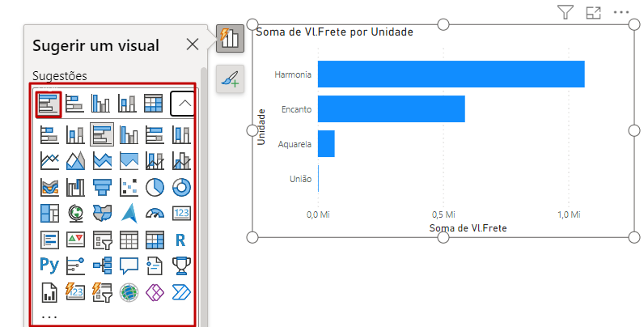
Task: Open more options ellipsis above the chart
Action: (x=621, y=12)
